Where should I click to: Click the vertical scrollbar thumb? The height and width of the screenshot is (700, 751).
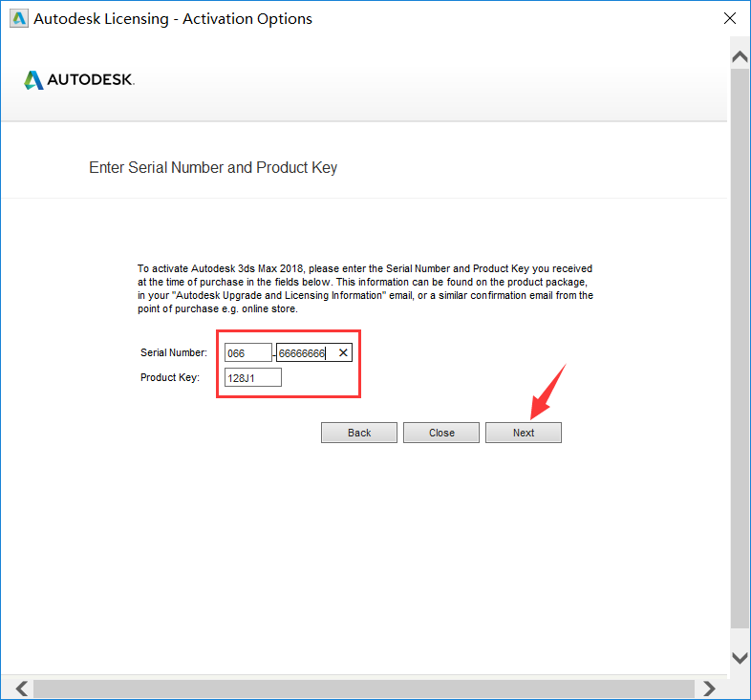(740, 344)
